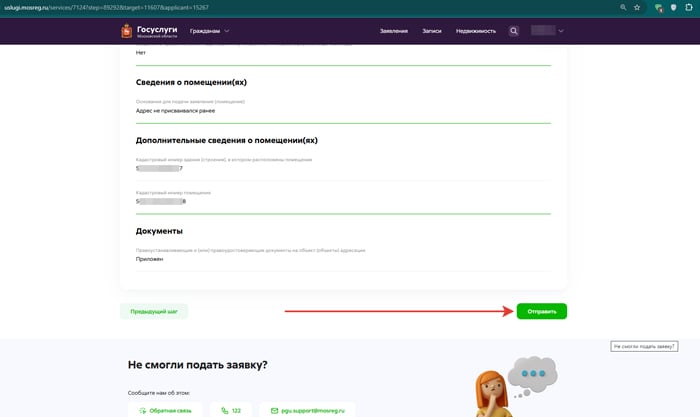Click the pgu.support@mosreg.ru email link
700x417 pixels.
coord(308,410)
